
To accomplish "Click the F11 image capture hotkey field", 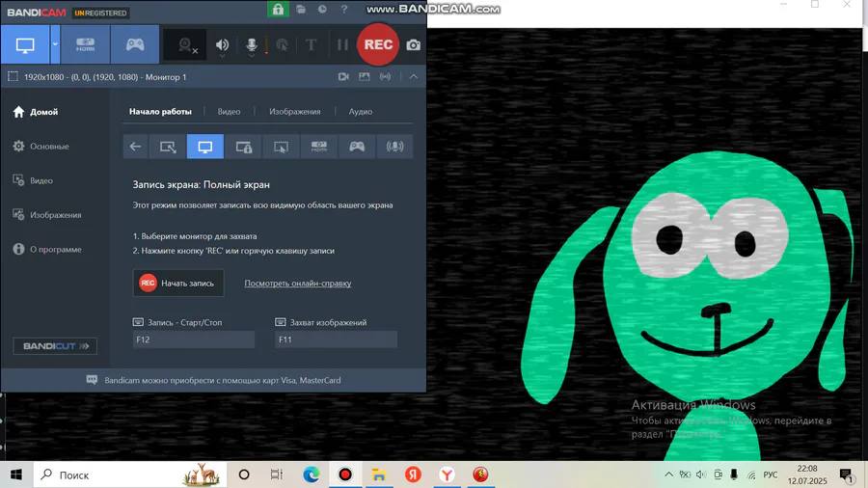I will 336,339.
